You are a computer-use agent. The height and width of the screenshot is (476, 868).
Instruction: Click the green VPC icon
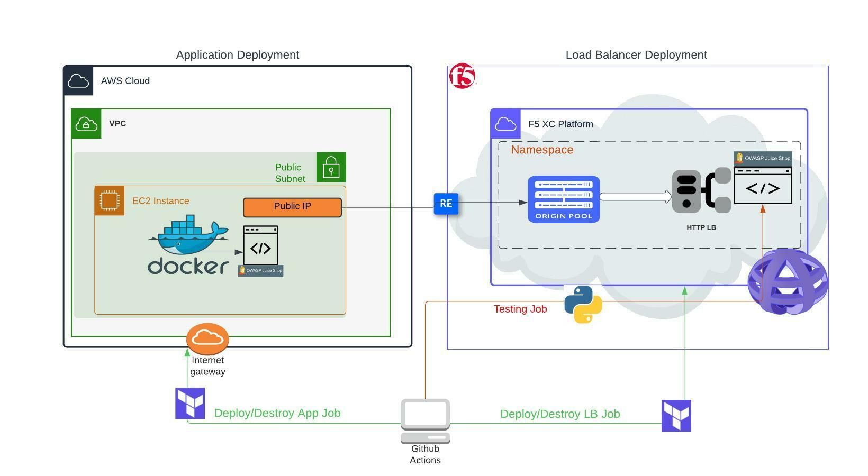86,124
